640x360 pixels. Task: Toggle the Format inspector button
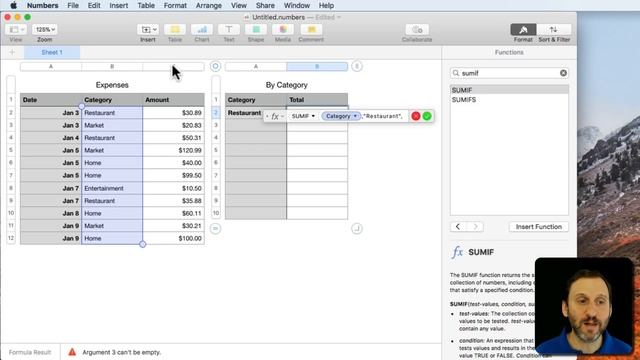523,29
